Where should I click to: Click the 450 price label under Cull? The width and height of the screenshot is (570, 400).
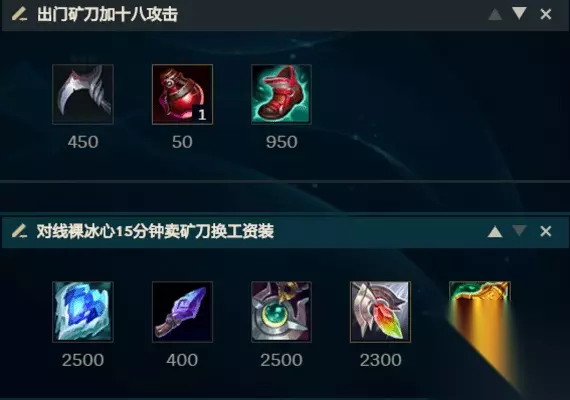(83, 142)
